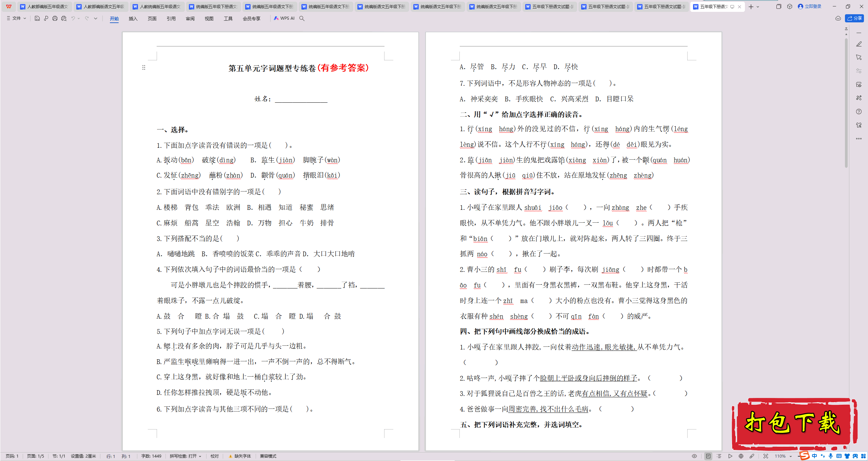Screen dimensions: 868x461
Task: Click the fit page zoom icon
Action: click(x=766, y=456)
